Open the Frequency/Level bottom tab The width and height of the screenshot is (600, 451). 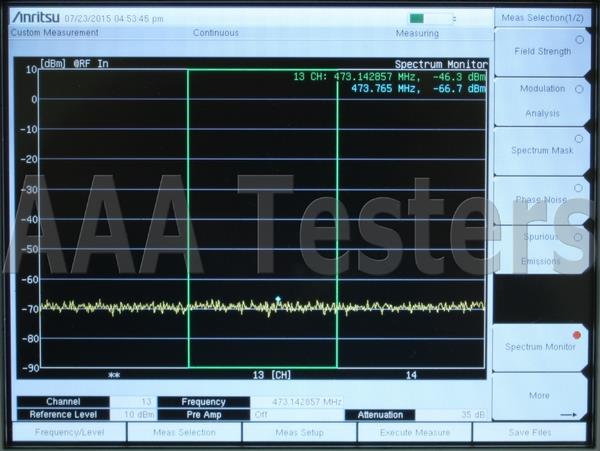pyautogui.click(x=69, y=432)
